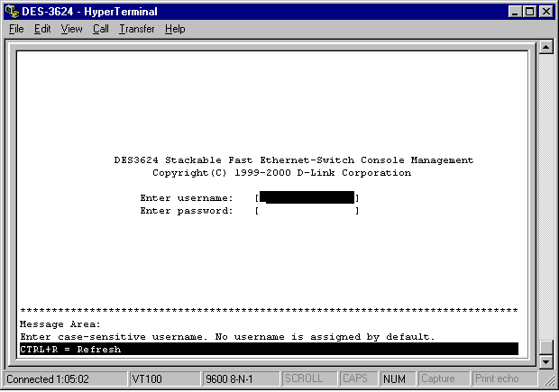
Task: Toggle NUM indicator in status bar
Action: tap(398, 379)
